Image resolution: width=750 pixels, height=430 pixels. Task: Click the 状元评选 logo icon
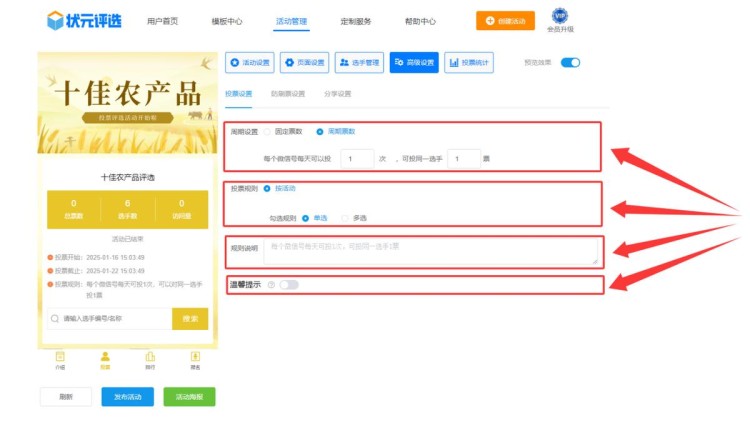56,20
